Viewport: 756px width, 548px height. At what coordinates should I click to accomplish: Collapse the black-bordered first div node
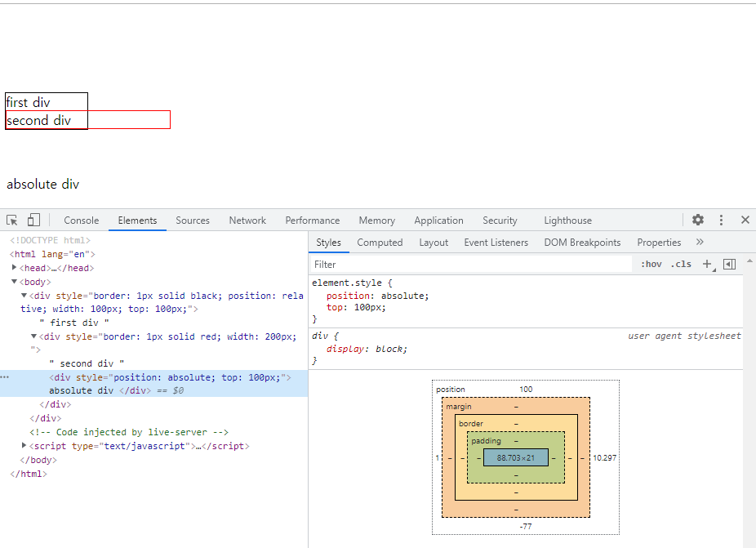(24, 295)
